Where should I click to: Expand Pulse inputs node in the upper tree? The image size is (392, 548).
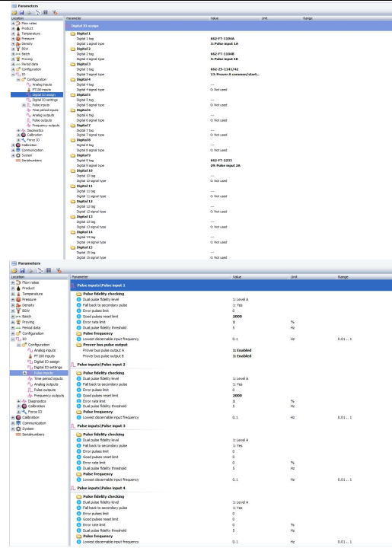pyautogui.click(x=24, y=105)
